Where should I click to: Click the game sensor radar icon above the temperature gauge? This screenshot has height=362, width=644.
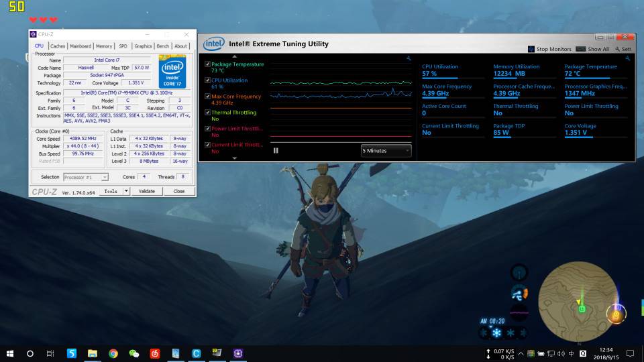[x=519, y=273]
